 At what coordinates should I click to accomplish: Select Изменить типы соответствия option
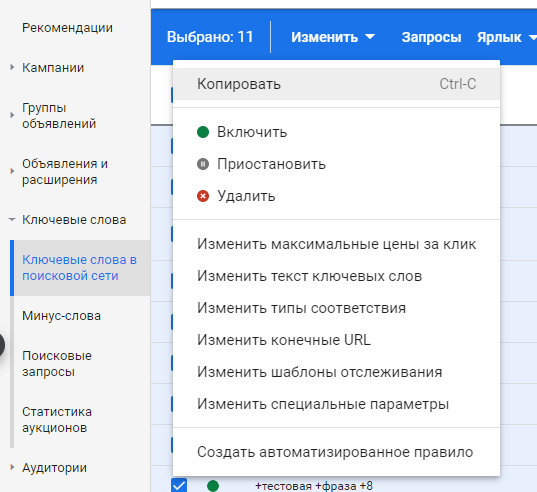(x=336, y=308)
